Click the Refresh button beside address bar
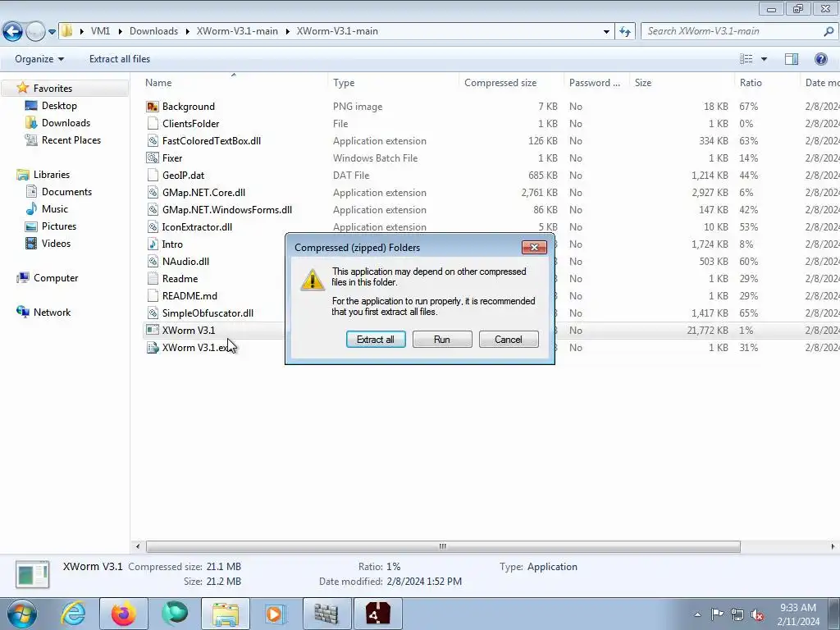 click(x=625, y=32)
